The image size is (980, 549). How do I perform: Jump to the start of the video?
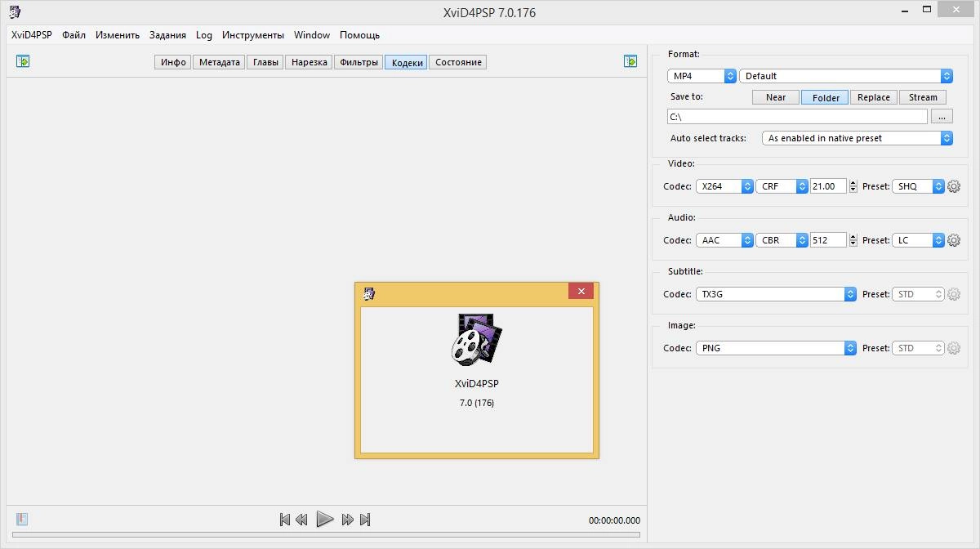(x=285, y=520)
